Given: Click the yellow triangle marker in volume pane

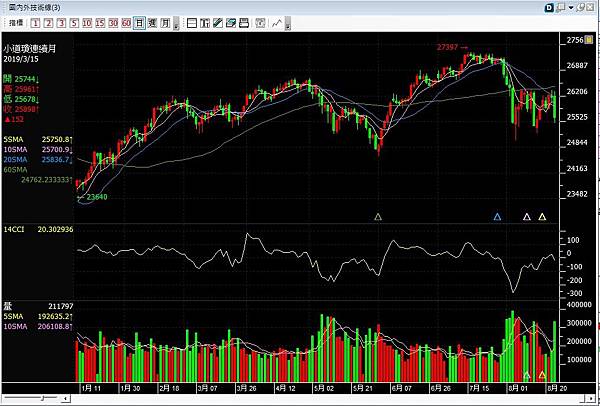Looking at the screenshot, I should click(542, 375).
